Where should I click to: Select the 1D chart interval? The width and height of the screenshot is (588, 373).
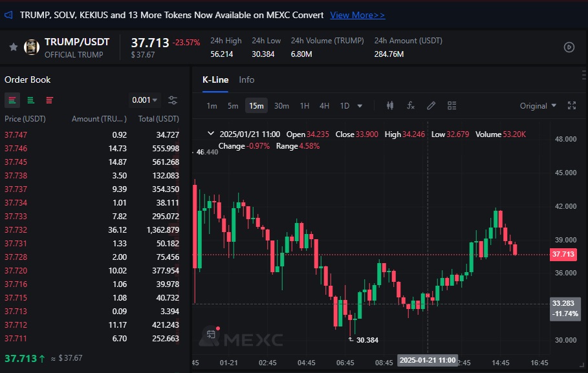coord(345,106)
